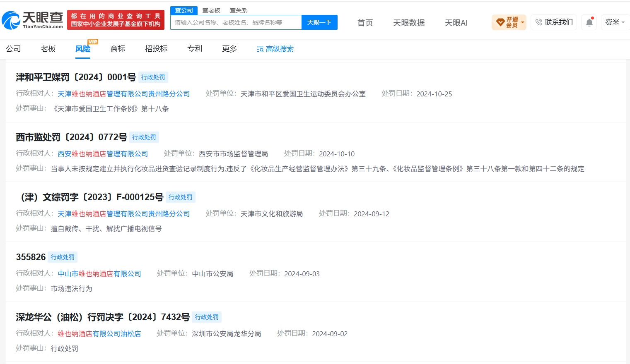Select 中山市公安局 text
The width and height of the screenshot is (630, 364).
[x=213, y=274]
